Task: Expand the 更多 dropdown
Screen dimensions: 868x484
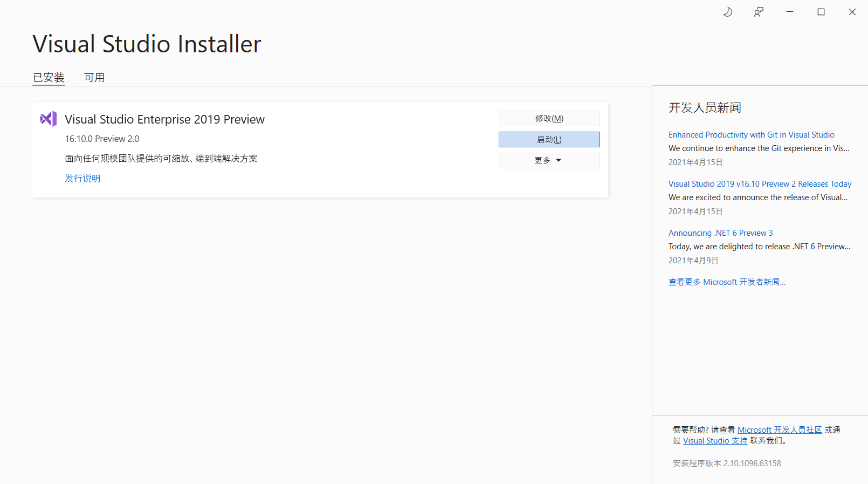Action: [x=549, y=161]
